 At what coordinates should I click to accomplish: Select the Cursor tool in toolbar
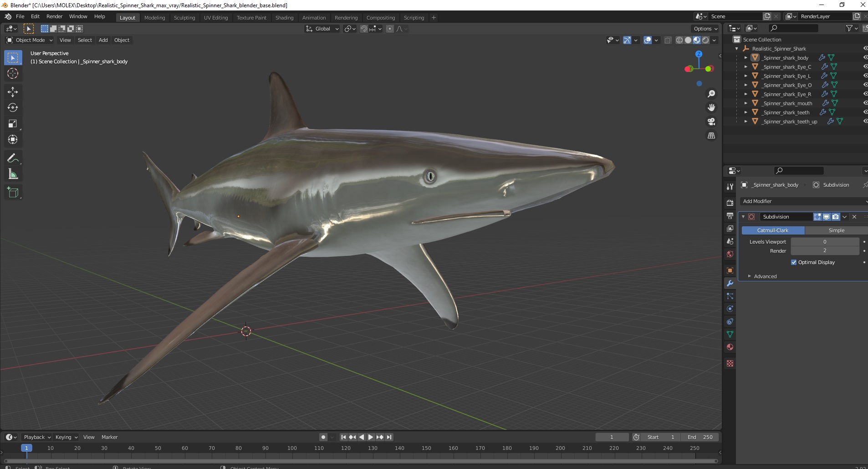point(13,73)
